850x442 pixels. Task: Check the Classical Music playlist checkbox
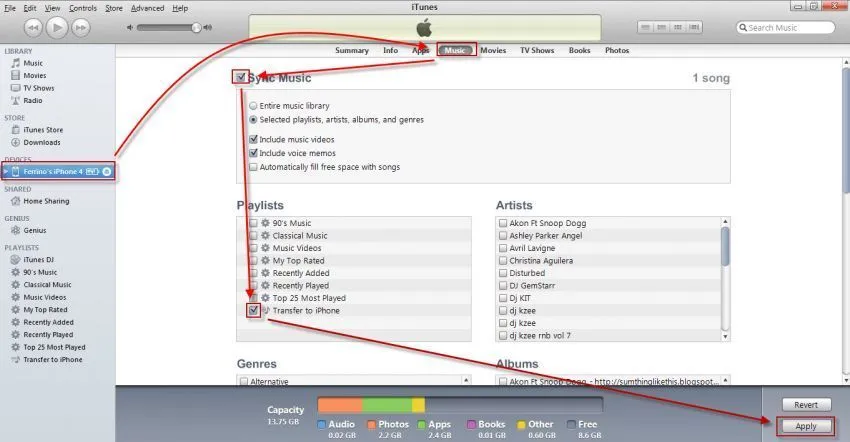(253, 235)
